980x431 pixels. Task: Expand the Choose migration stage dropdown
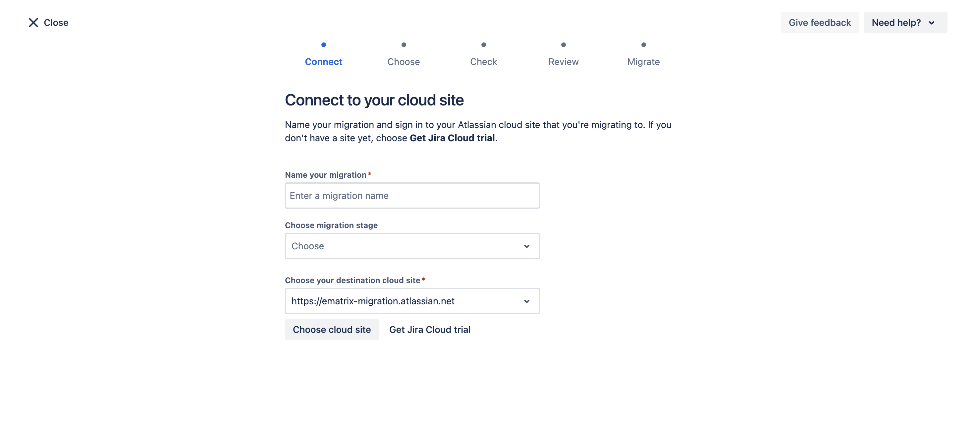pos(412,246)
